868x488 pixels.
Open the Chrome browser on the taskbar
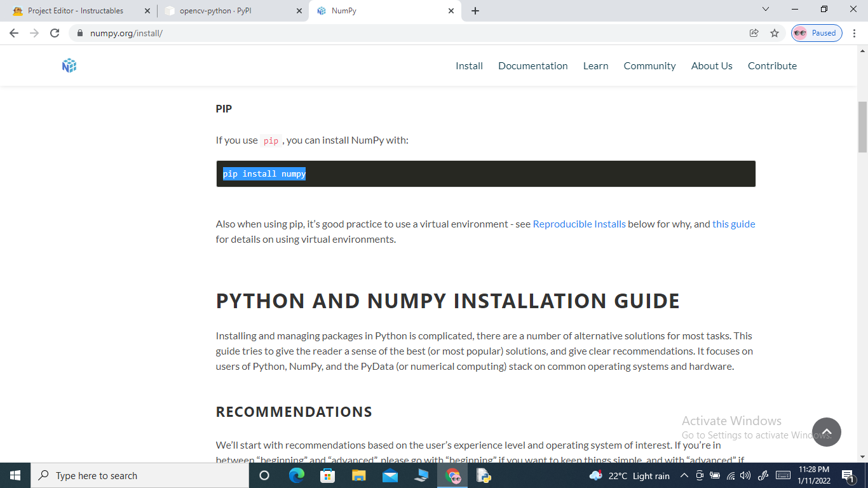click(452, 475)
